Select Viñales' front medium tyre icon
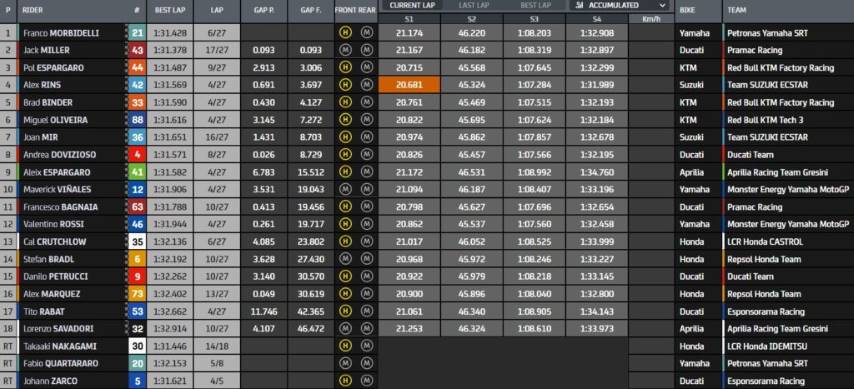The image size is (854, 389). click(x=344, y=190)
